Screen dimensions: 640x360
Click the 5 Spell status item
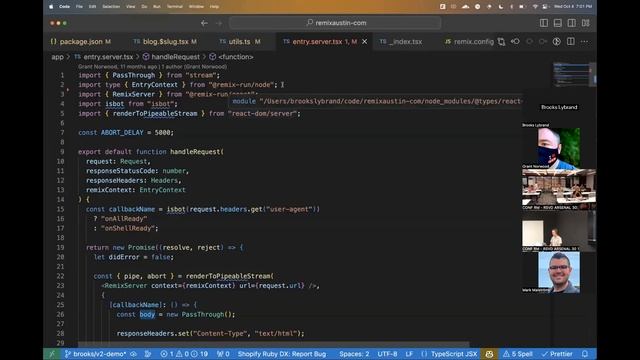[518, 354]
